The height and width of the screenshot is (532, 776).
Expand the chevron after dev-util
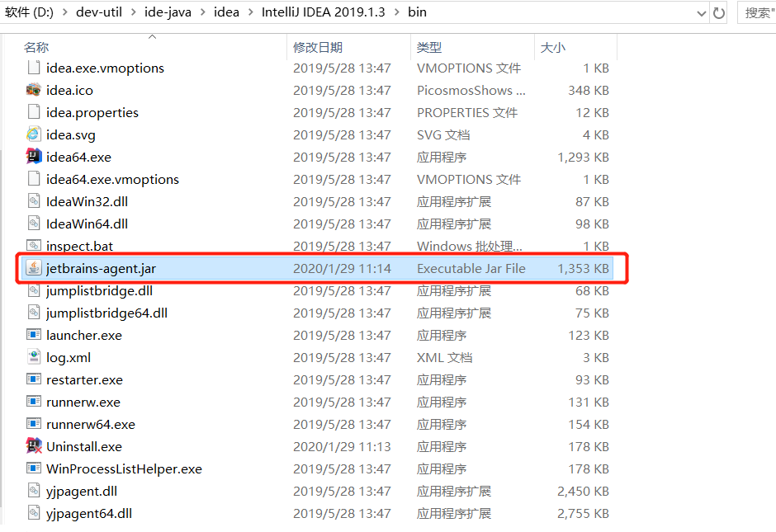pos(133,12)
